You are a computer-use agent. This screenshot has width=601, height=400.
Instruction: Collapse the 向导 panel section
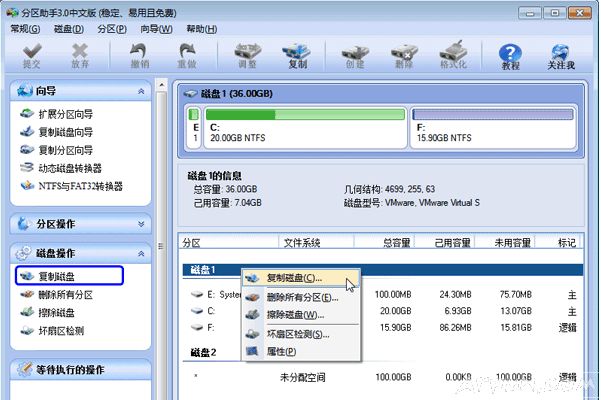[141, 91]
